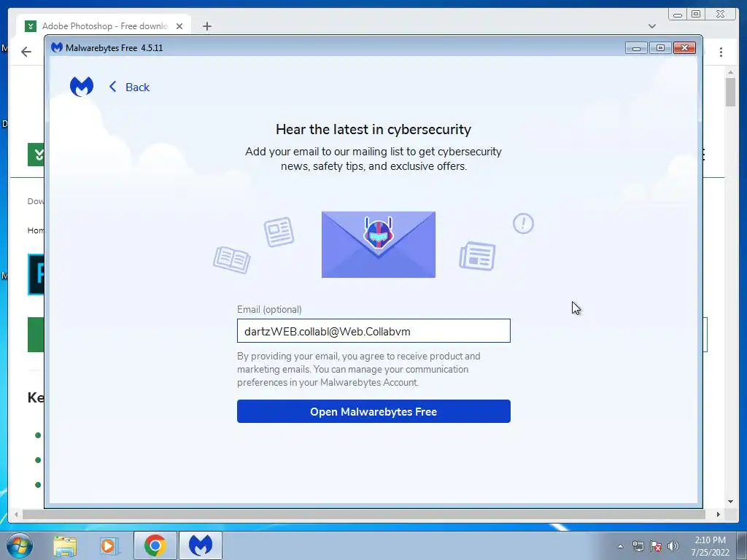Click horizontal scrollbar left arrow in Chrome
This screenshot has width=747, height=560.
point(16,514)
